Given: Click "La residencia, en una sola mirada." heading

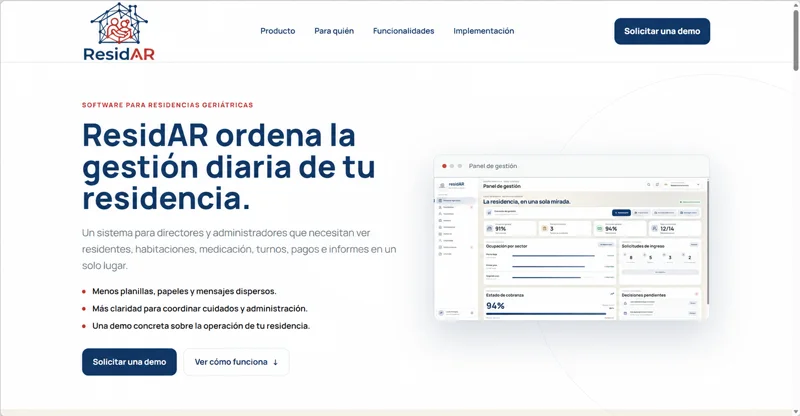Looking at the screenshot, I should tap(527, 202).
